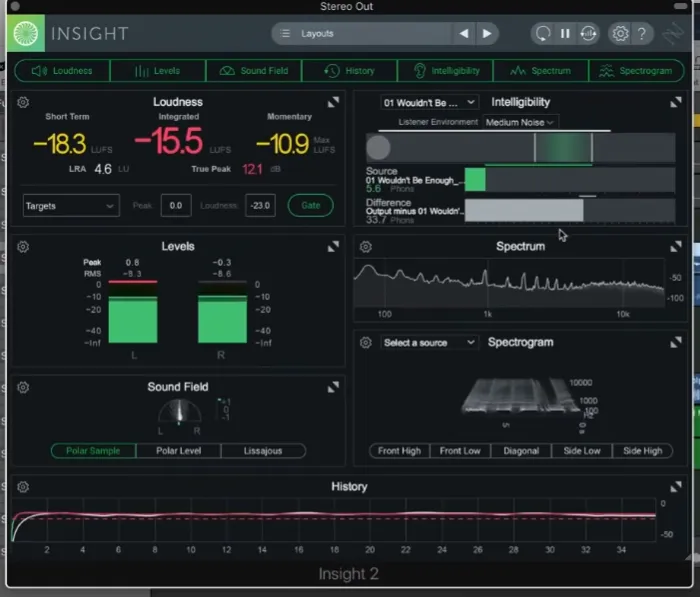Open help with the question mark icon

(642, 33)
